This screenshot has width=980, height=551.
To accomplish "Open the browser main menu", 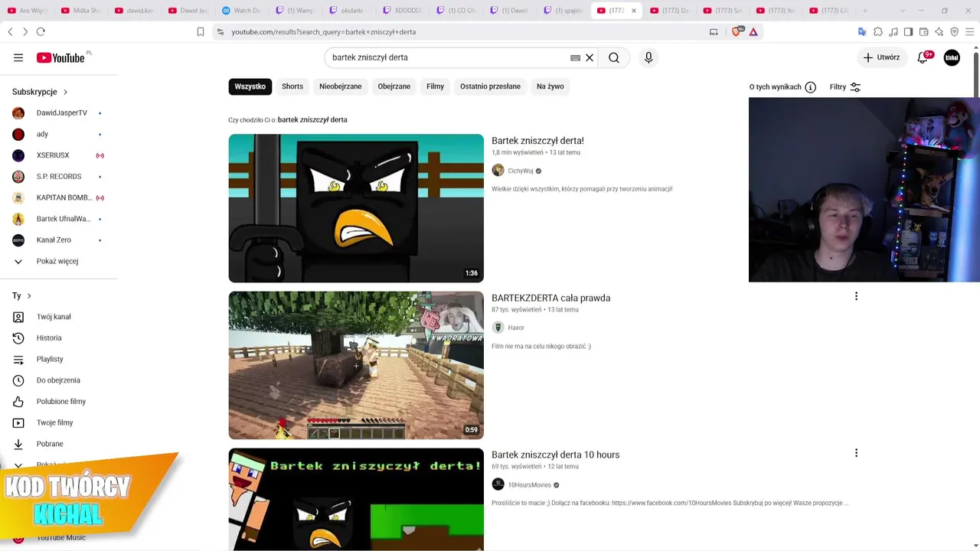I will pyautogui.click(x=970, y=31).
